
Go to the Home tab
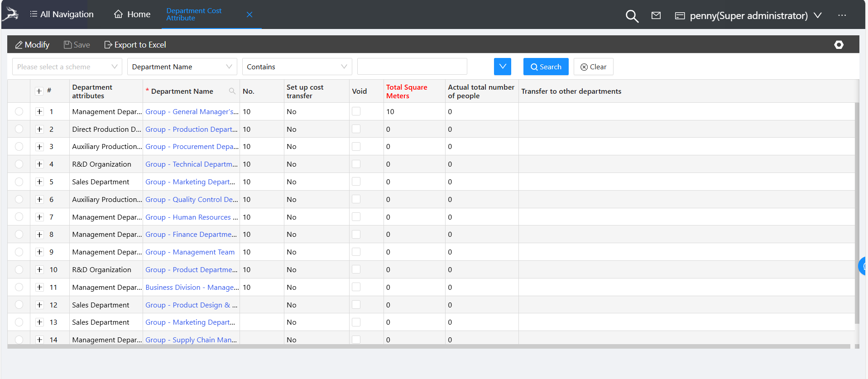(x=132, y=14)
